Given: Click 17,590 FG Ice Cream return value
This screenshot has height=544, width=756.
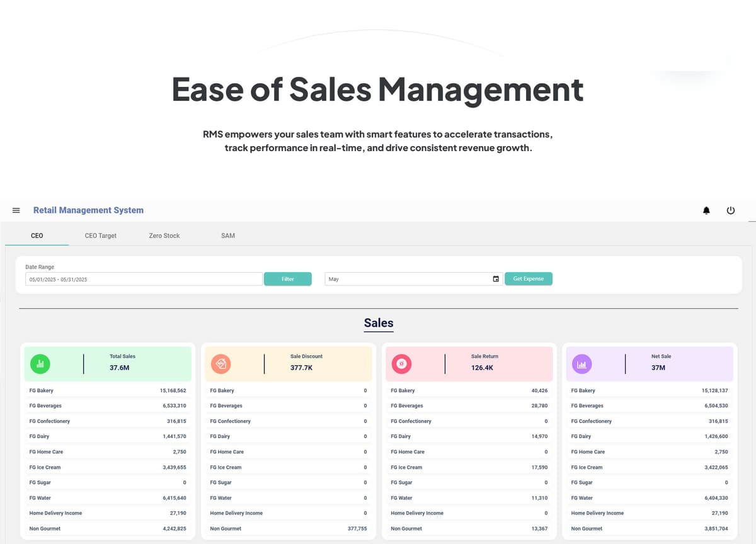Looking at the screenshot, I should [540, 467].
